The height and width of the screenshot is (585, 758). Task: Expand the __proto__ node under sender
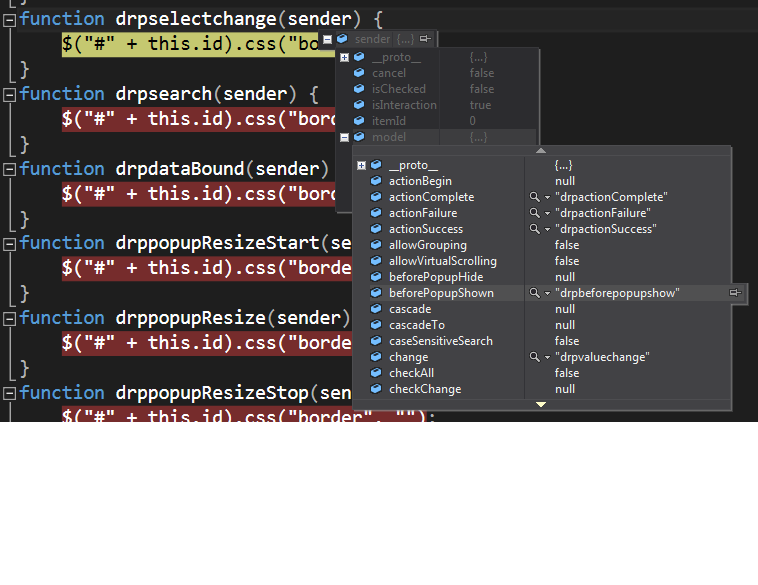[x=344, y=58]
